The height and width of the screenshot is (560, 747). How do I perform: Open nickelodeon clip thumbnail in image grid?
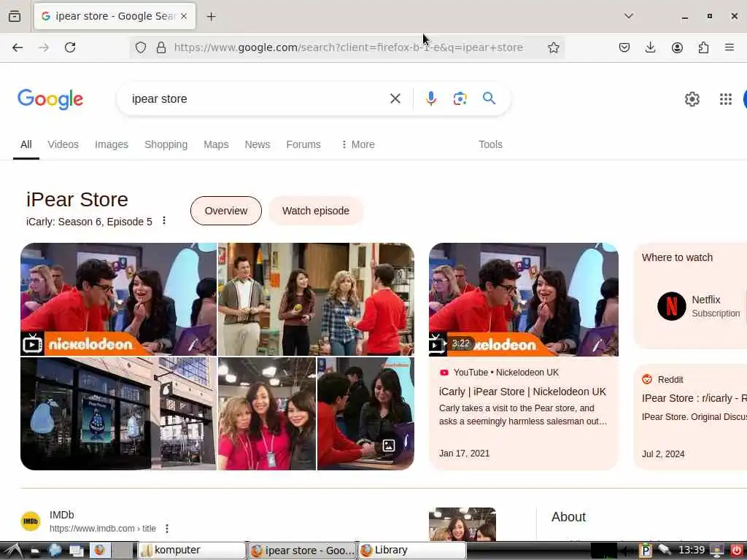pos(119,299)
